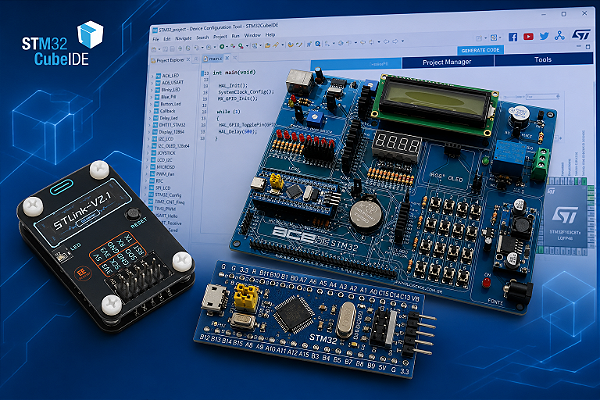Maximize the editor area pane
Screen dimensions: 600x400
pyautogui.click(x=588, y=46)
